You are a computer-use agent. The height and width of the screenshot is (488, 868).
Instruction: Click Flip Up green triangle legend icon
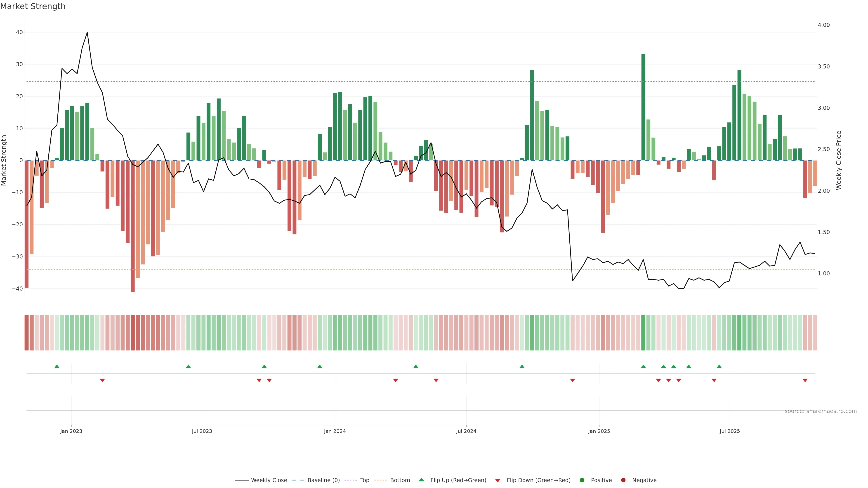coord(421,480)
